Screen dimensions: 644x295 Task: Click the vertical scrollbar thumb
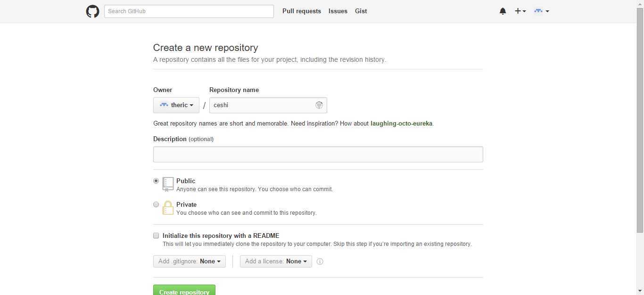click(x=640, y=120)
